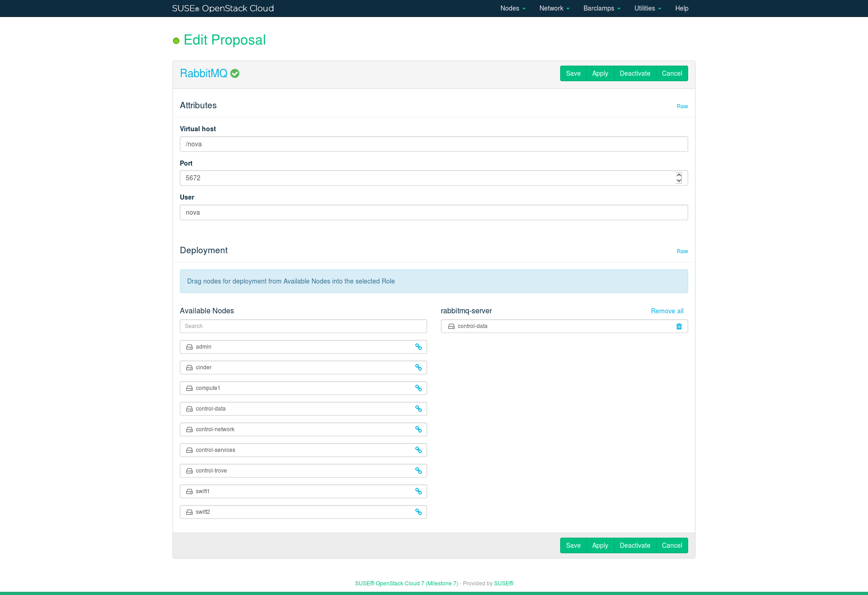
Task: Expand the Barclamps dropdown menu
Action: 601,8
